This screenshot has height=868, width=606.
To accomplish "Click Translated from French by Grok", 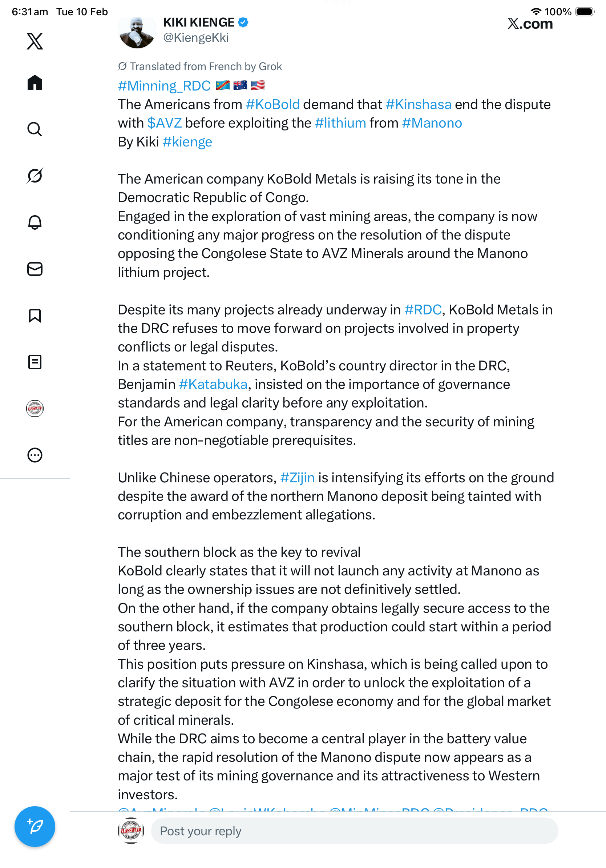I will (x=200, y=67).
